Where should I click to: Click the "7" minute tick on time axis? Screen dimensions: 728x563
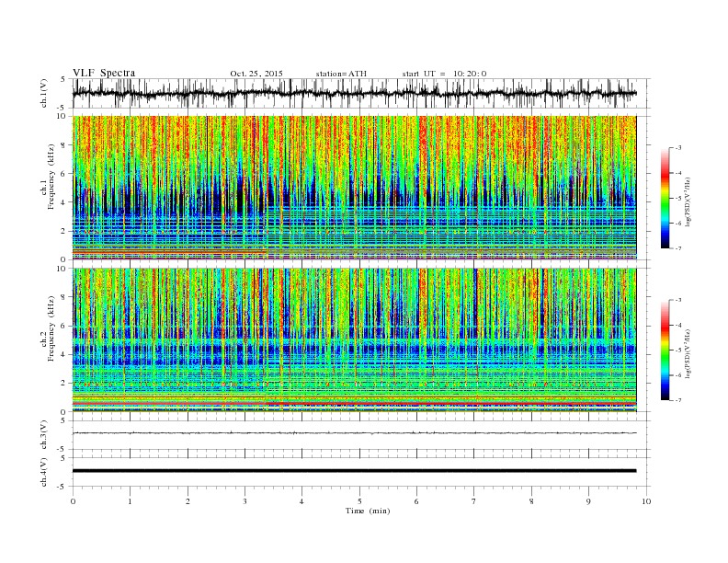(474, 501)
